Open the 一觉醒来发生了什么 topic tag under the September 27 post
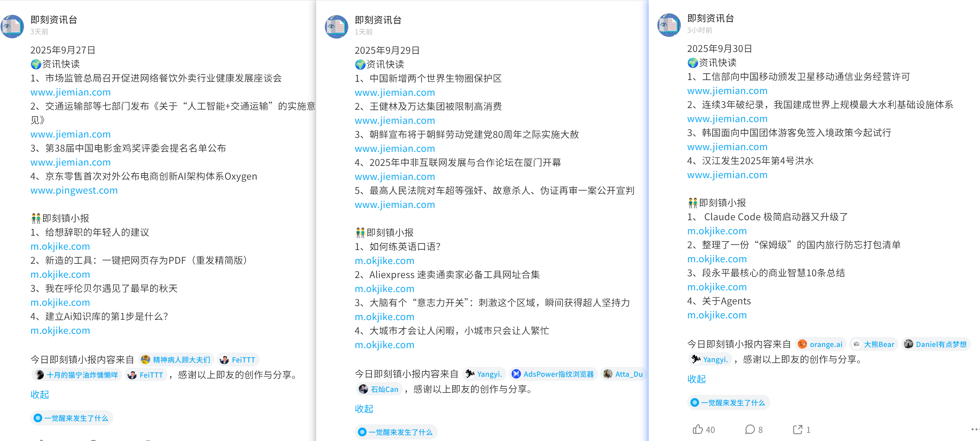This screenshot has width=980, height=441. point(71,418)
